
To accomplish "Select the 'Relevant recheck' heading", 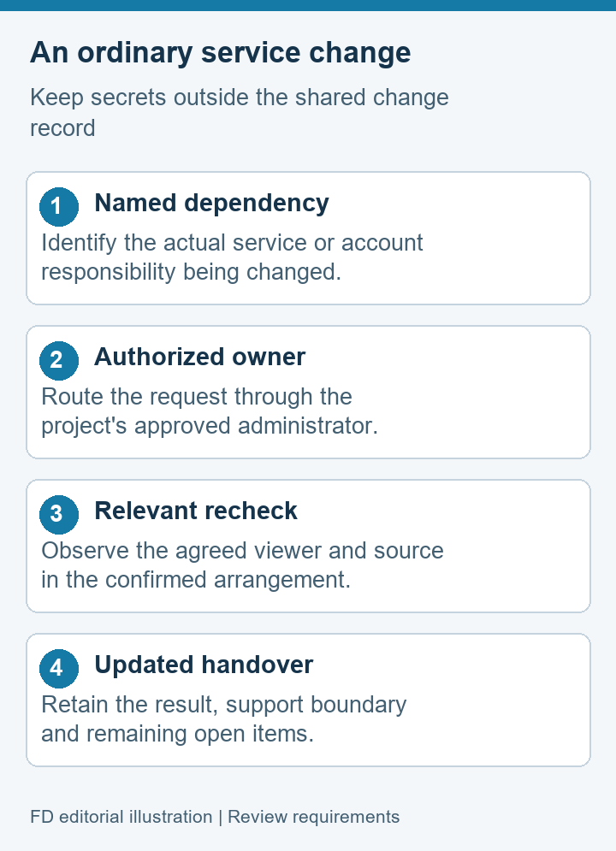I will 196,511.
